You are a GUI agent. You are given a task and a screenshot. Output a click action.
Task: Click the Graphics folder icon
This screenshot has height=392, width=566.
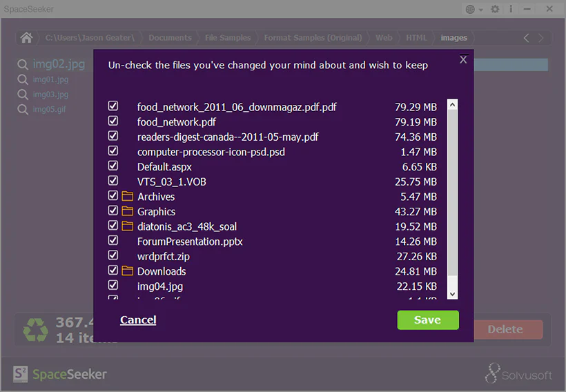tap(128, 210)
